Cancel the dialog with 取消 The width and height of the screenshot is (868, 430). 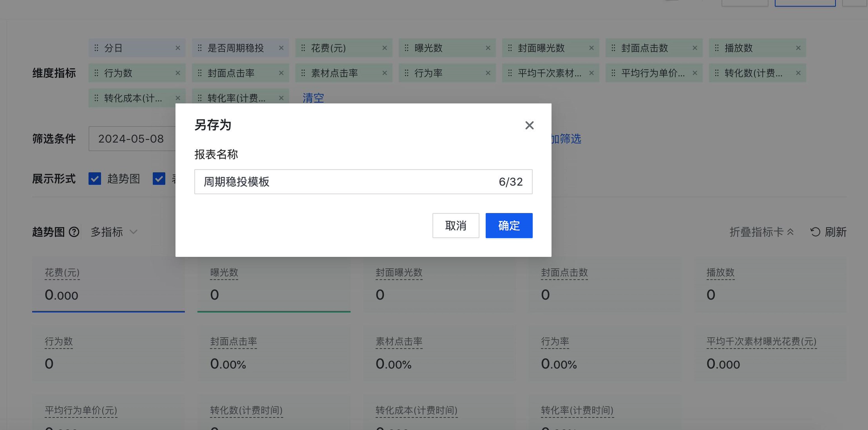(456, 226)
